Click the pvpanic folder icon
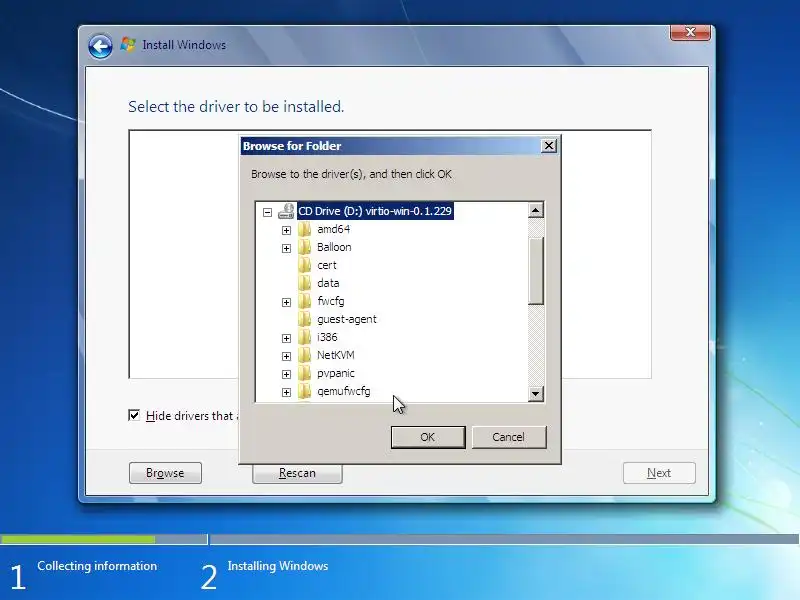800x600 pixels. click(x=305, y=373)
